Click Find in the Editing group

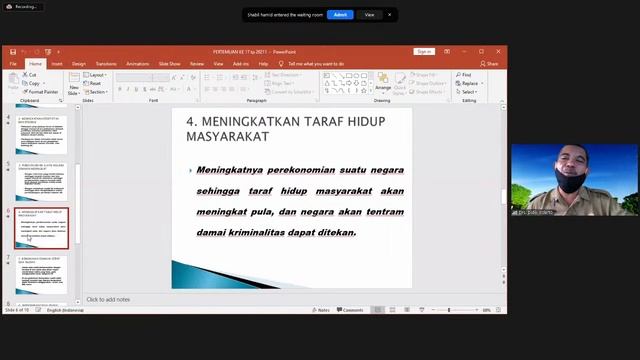click(464, 75)
